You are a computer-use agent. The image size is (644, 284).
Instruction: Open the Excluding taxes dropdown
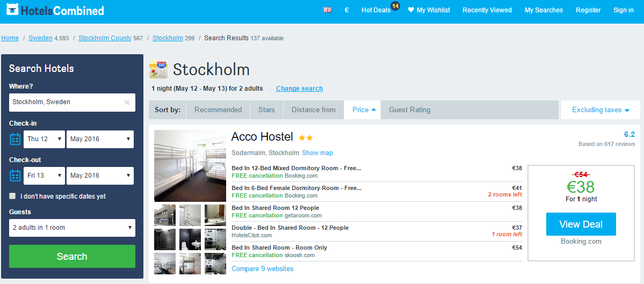(x=600, y=110)
